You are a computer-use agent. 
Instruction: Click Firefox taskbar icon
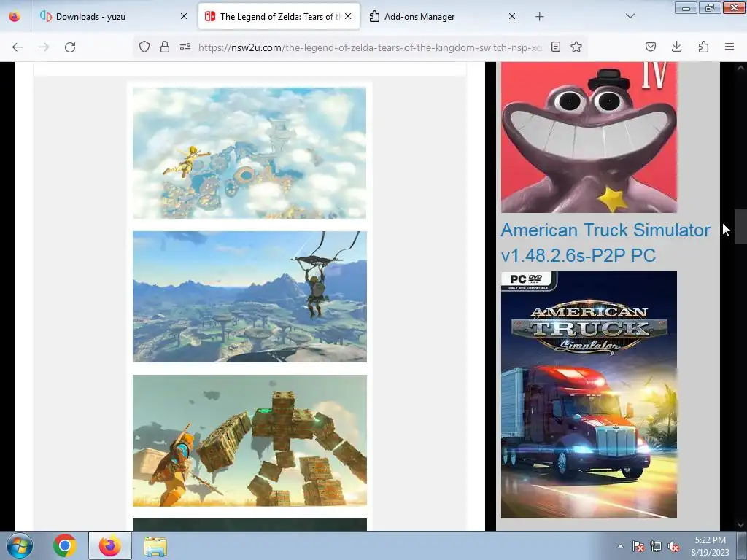tap(110, 545)
